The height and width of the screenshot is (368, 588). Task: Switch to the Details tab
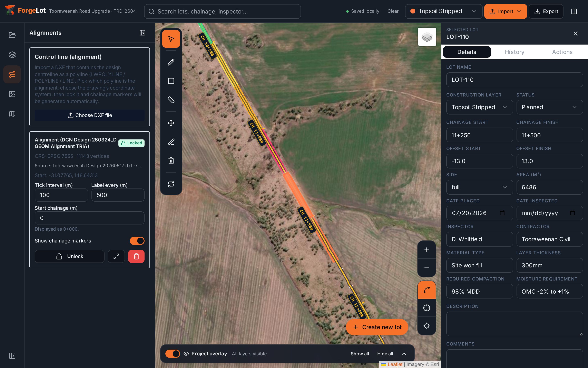[x=467, y=52]
